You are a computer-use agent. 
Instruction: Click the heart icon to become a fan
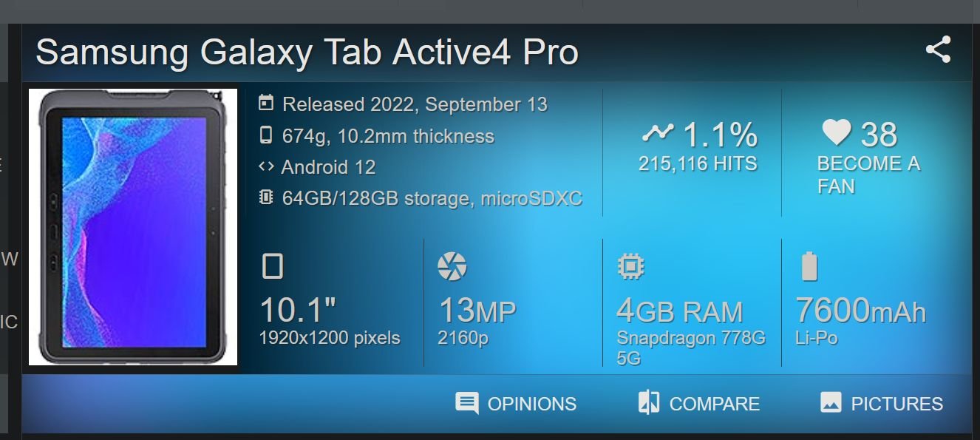tap(837, 134)
